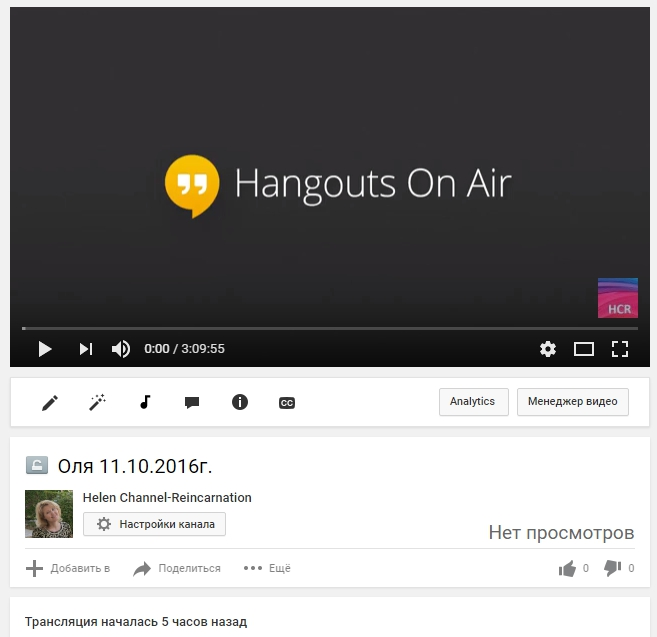657x637 pixels.
Task: Open the annotations speech bubble icon
Action: pyautogui.click(x=192, y=402)
